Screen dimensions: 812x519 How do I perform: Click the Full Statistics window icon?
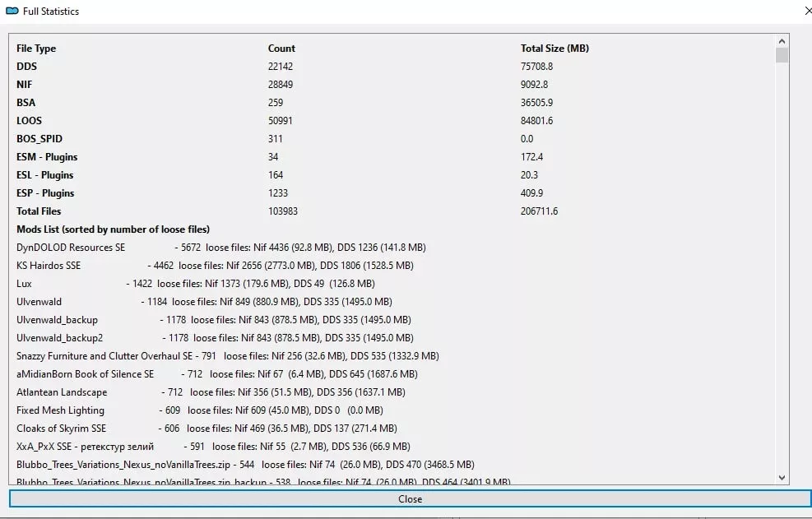tap(12, 11)
